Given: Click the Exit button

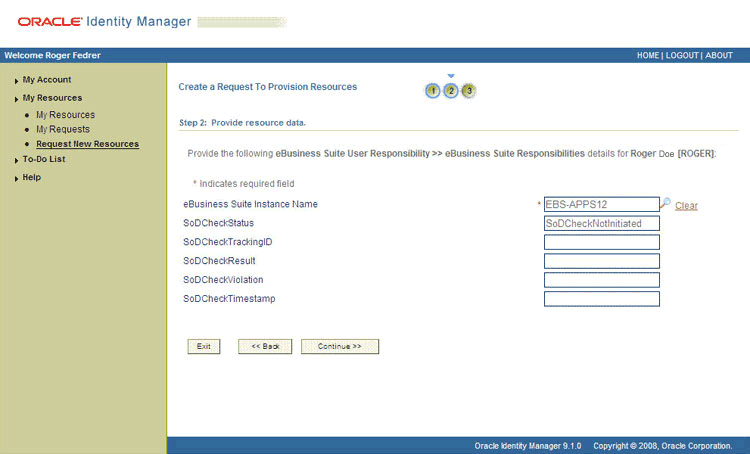Looking at the screenshot, I should [x=204, y=346].
